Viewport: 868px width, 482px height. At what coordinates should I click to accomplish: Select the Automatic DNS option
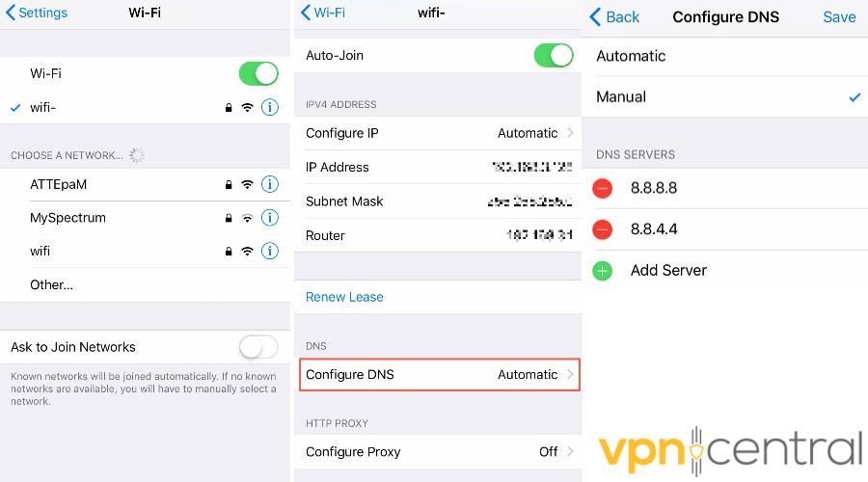[x=725, y=56]
